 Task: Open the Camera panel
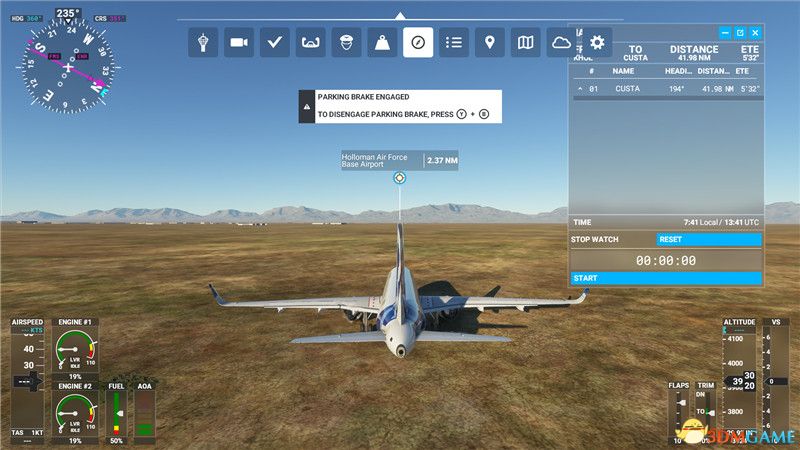point(239,42)
